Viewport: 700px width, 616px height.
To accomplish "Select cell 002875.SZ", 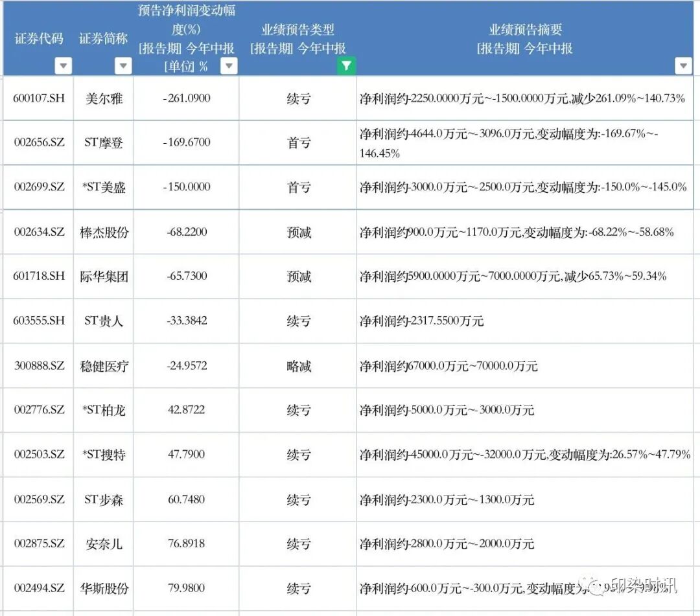I will point(38,543).
